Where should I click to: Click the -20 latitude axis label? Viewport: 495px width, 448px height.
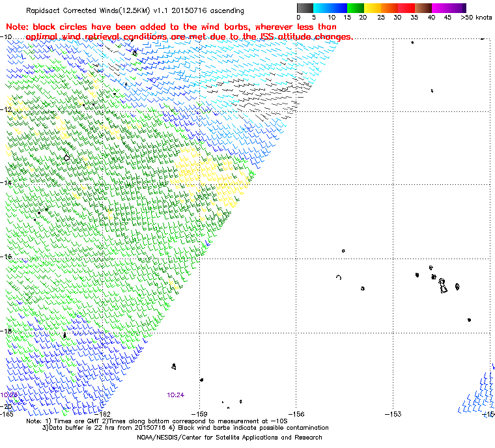[6, 406]
